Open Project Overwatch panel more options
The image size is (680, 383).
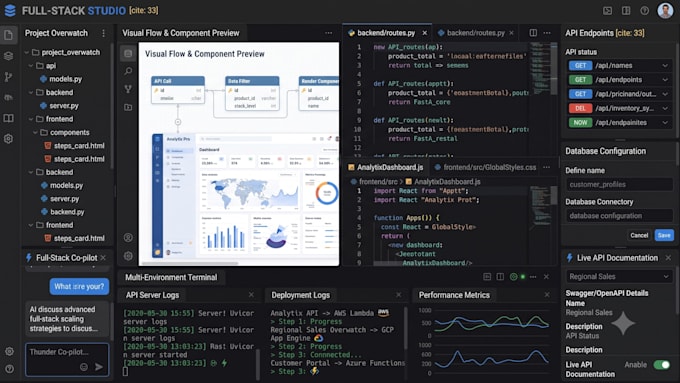103,33
